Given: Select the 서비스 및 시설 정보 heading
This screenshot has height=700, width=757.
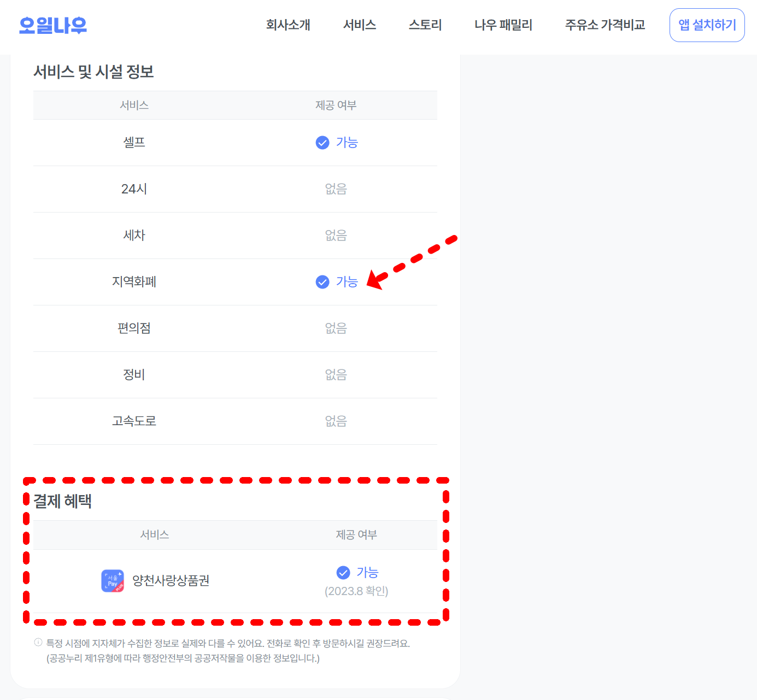Looking at the screenshot, I should pyautogui.click(x=93, y=72).
